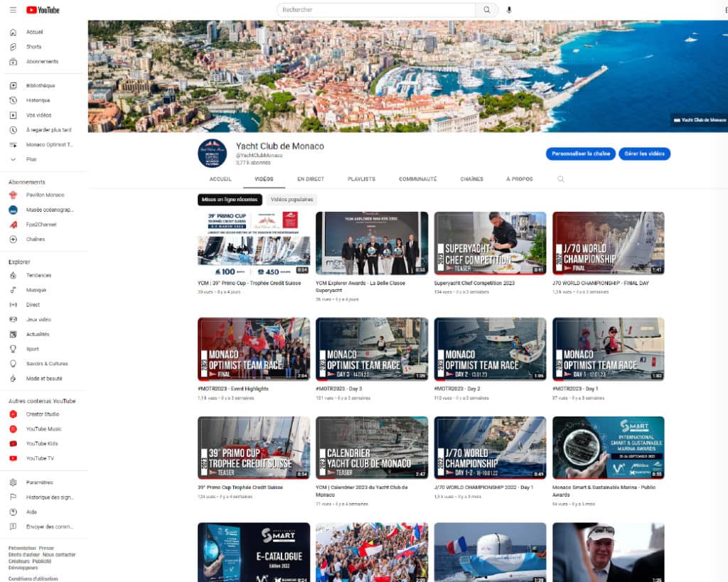Open Historique des signalements
728x582 pixels.
(49, 497)
